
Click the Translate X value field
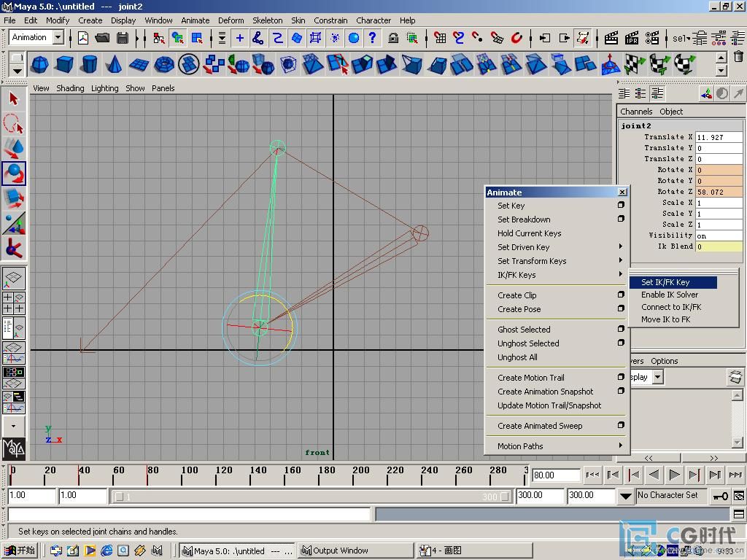[719, 137]
